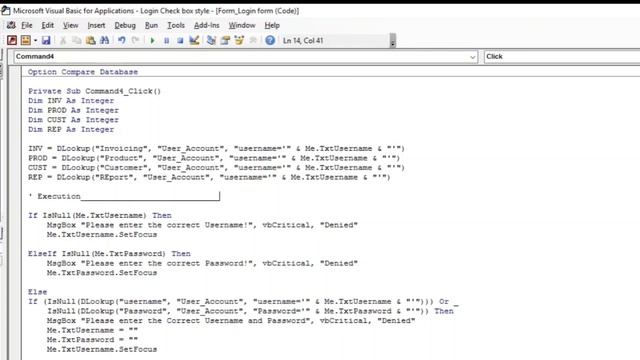Open the View menu
The width and height of the screenshot is (640, 360).
tap(70, 25)
